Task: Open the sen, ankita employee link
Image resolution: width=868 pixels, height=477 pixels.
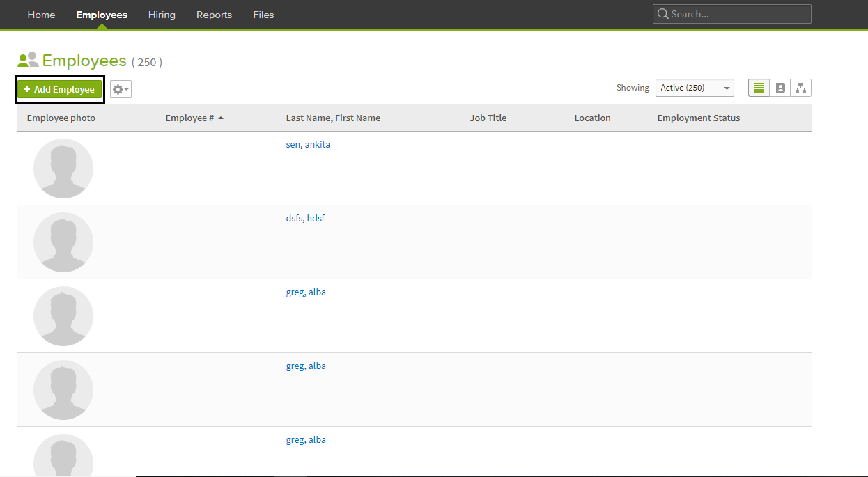Action: [x=308, y=145]
